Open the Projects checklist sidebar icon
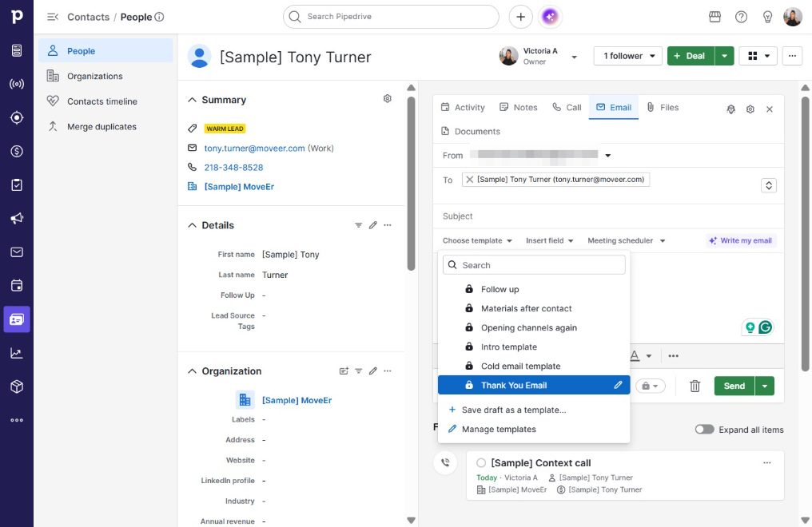This screenshot has height=527, width=812. [x=17, y=184]
